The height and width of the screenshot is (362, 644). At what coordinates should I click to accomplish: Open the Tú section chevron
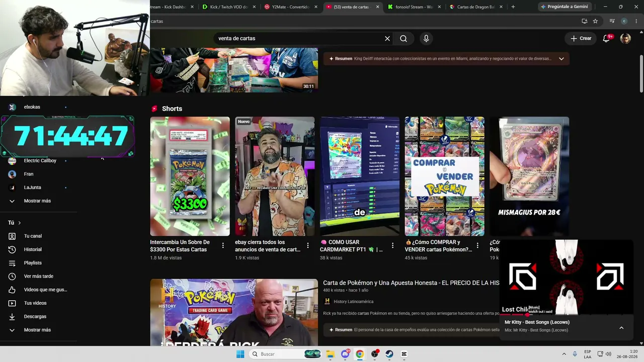19,223
